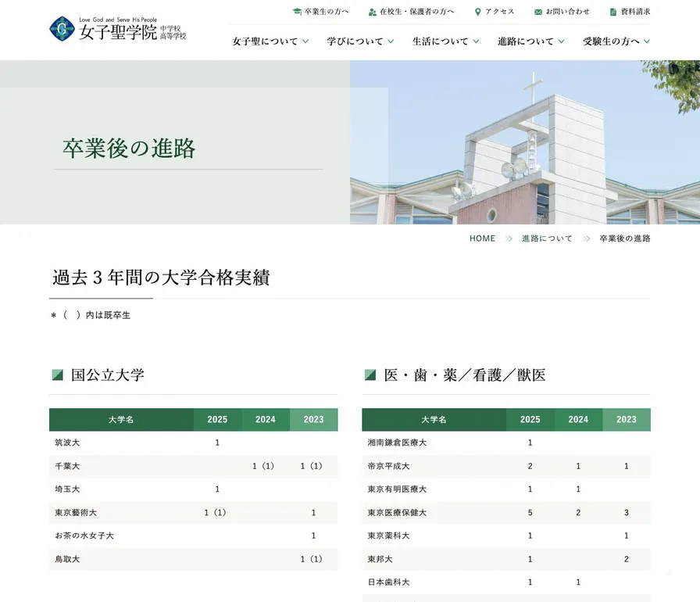700x602 pixels.
Task: Click the お茶の水女子大 row name
Action: [84, 536]
